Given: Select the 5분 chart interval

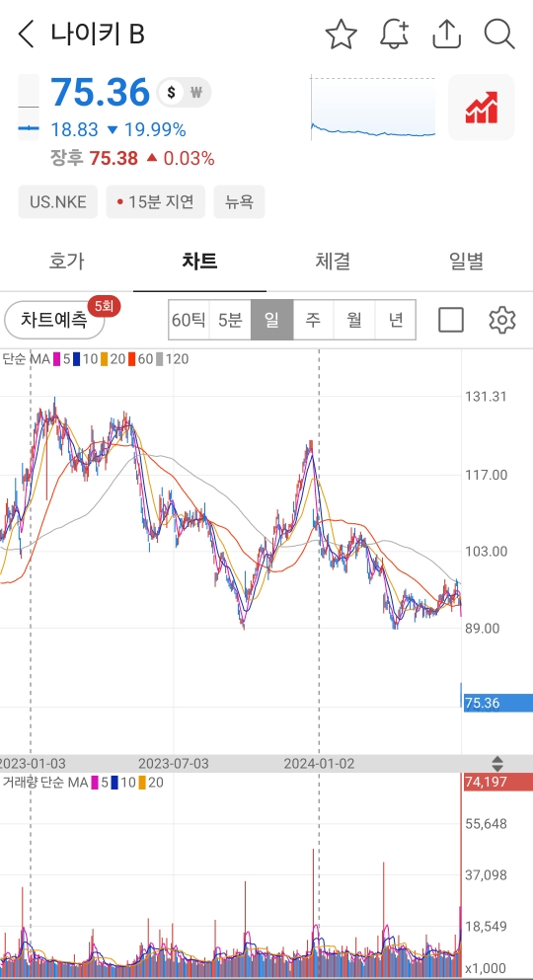Looking at the screenshot, I should coord(230,320).
